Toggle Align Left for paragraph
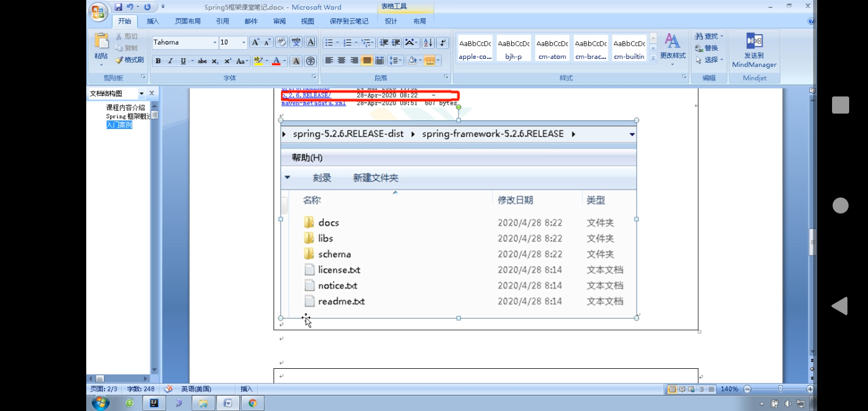 tap(329, 61)
